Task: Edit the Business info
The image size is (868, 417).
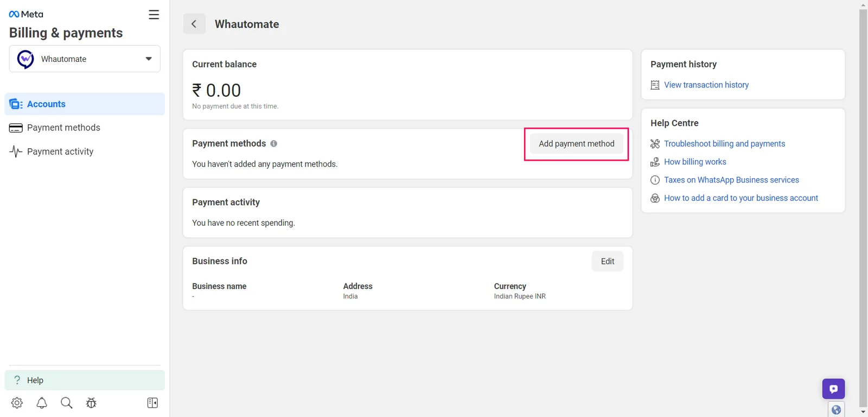Action: [x=608, y=261]
